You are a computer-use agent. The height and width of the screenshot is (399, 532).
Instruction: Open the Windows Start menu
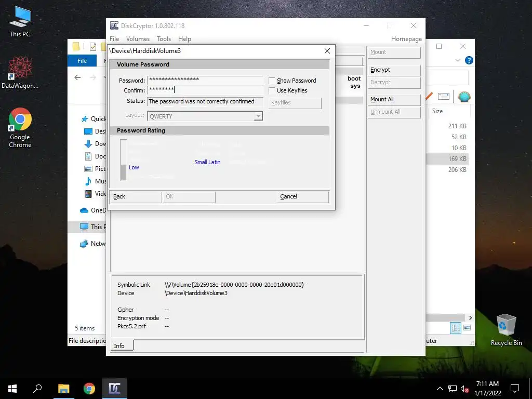coord(12,389)
